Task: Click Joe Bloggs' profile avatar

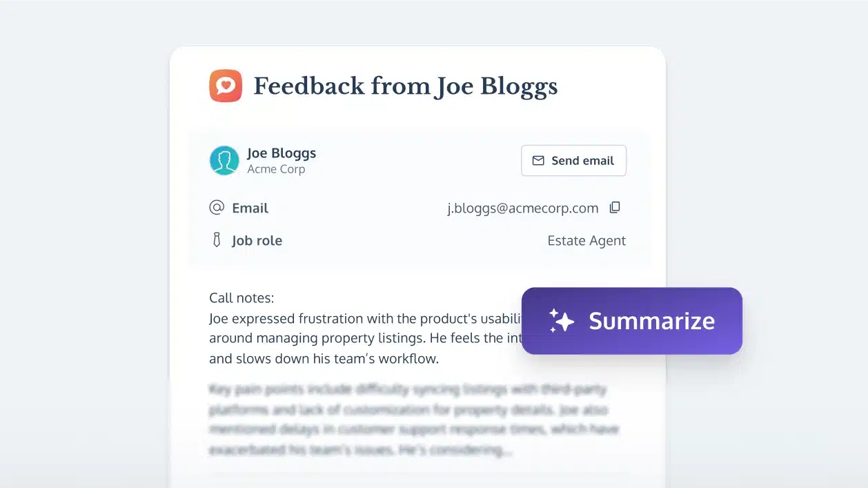Action: (224, 160)
